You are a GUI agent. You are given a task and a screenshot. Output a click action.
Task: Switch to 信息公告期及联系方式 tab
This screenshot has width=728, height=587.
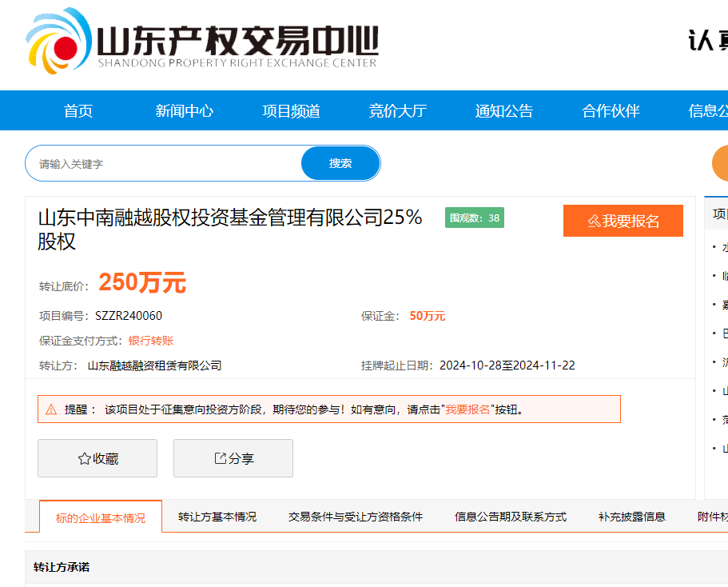click(511, 517)
